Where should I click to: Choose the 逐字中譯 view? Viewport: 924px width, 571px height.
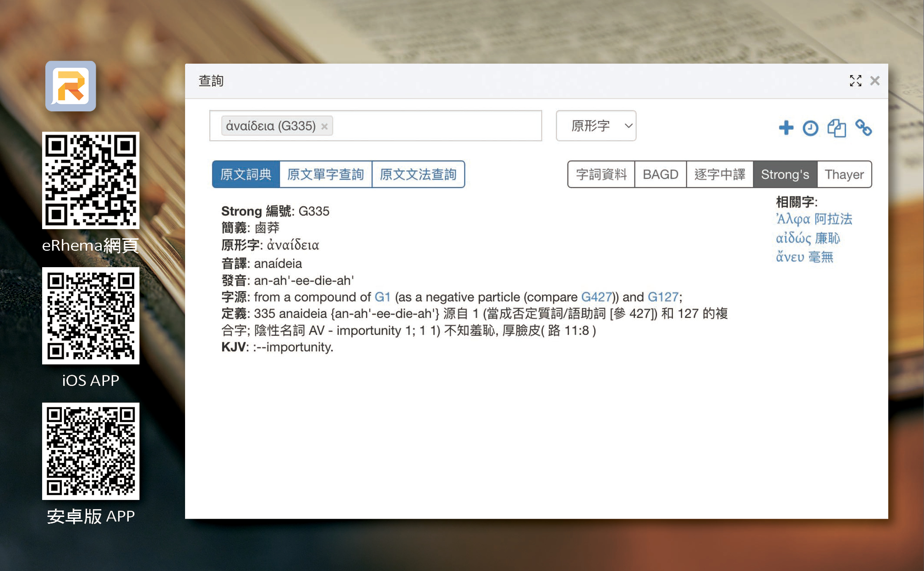click(719, 175)
